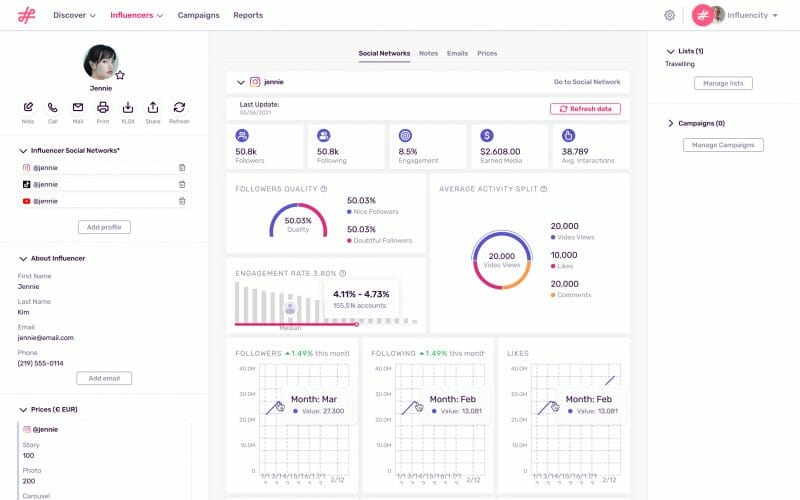Switch to the Prices tab
The height and width of the screenshot is (500, 800).
pyautogui.click(x=487, y=53)
